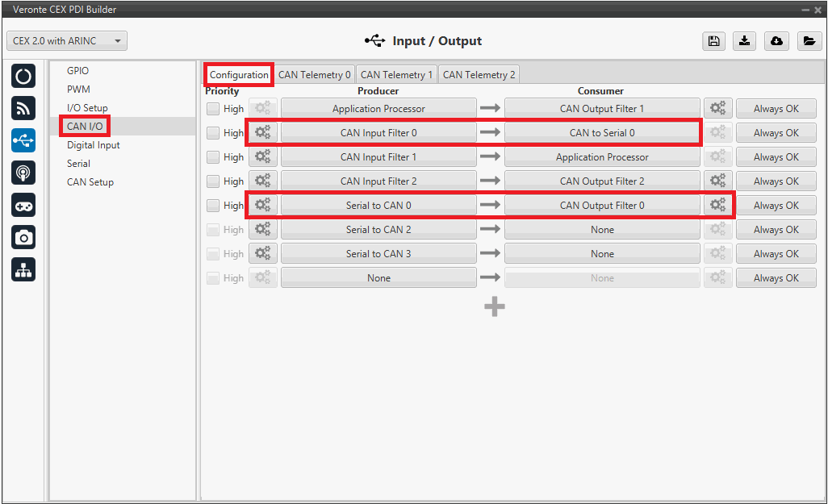Switch to the CAN Telemetry 0 tab

point(314,75)
